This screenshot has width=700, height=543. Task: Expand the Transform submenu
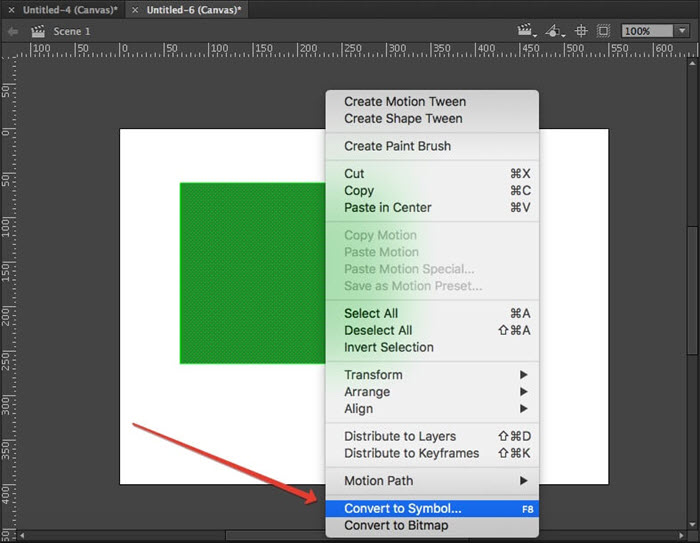coord(431,375)
